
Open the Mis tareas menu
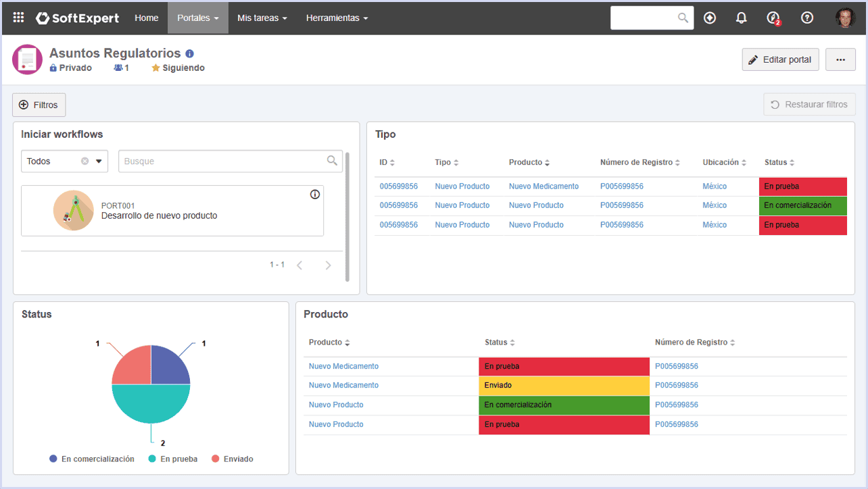click(x=262, y=18)
